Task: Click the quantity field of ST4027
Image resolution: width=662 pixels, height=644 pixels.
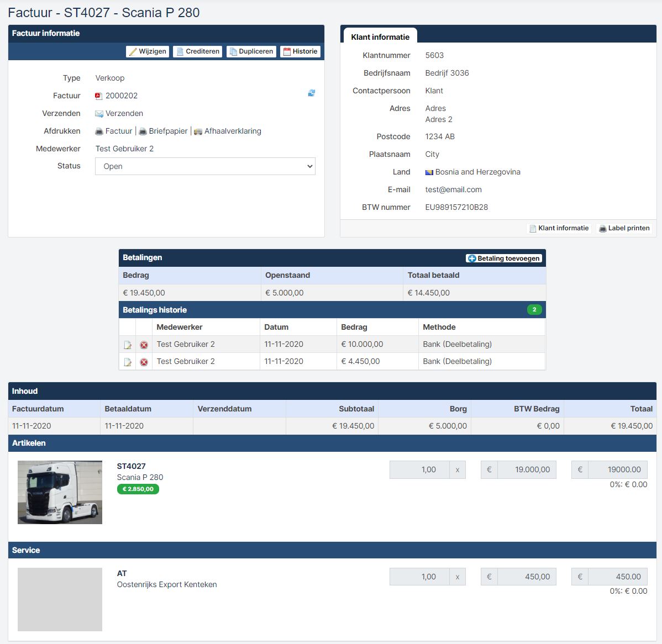Action: [419, 469]
